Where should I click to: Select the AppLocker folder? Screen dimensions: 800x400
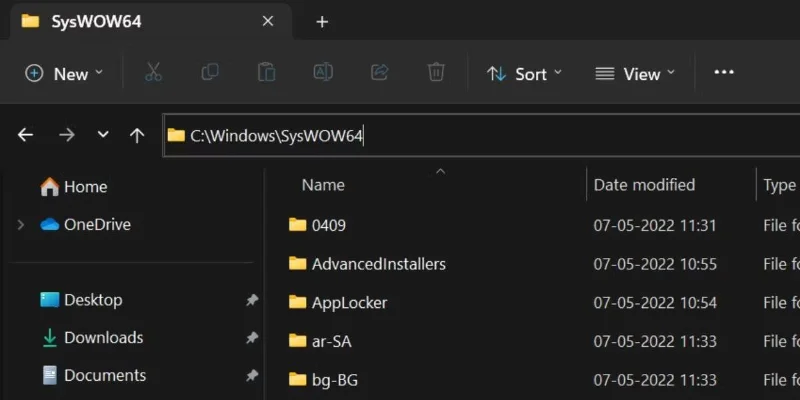338,303
